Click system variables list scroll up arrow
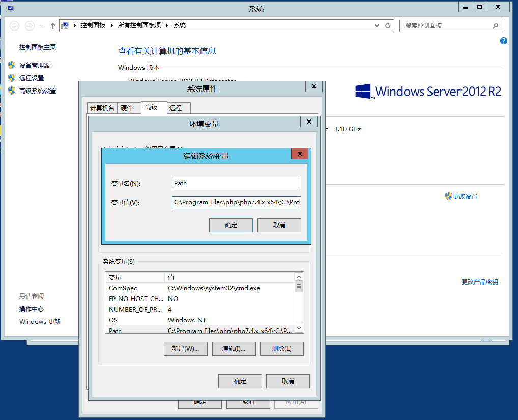The image size is (518, 420). tap(299, 277)
